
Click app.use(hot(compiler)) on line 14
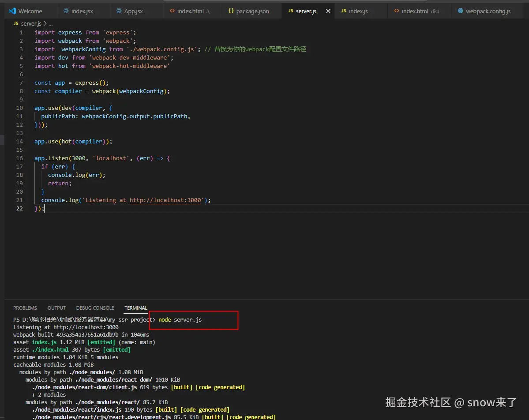(73, 141)
